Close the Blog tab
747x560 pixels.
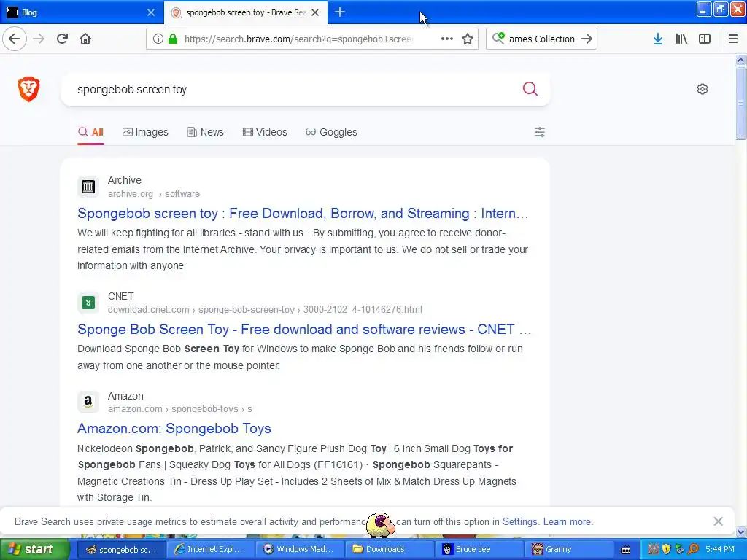tap(150, 12)
